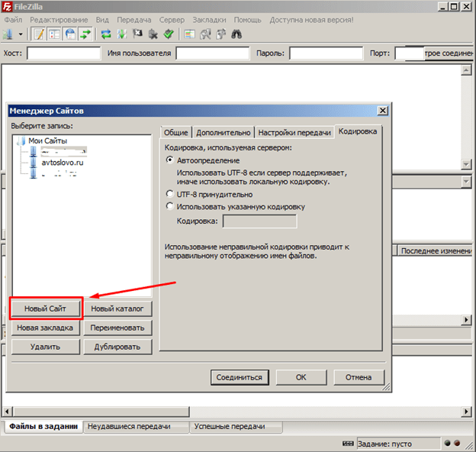476x452 pixels.
Task: Close the Менеджер Сайтов dialog
Action: click(382, 111)
